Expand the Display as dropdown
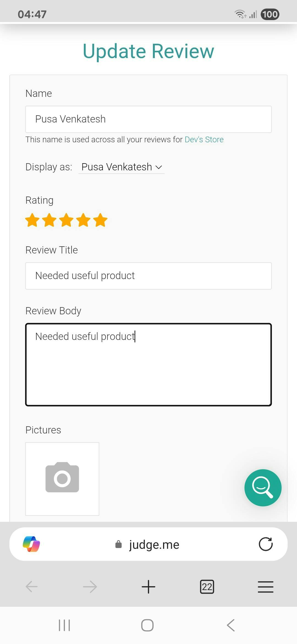This screenshot has width=297, height=644. click(x=121, y=167)
